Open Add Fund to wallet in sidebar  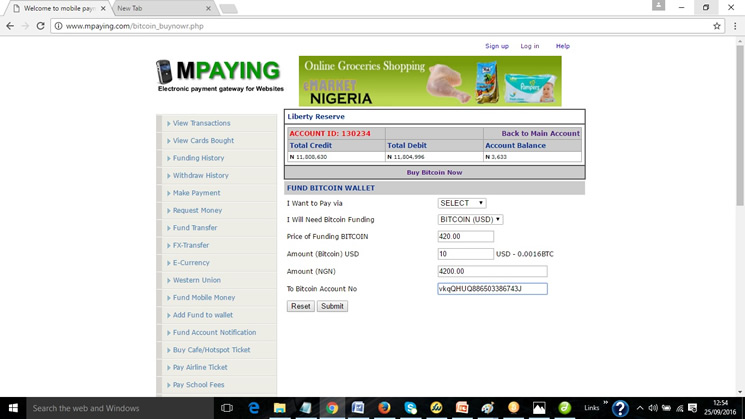coord(203,315)
